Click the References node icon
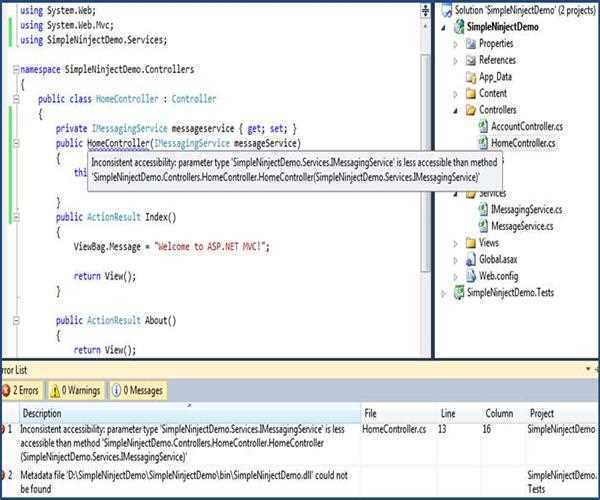 click(x=469, y=60)
